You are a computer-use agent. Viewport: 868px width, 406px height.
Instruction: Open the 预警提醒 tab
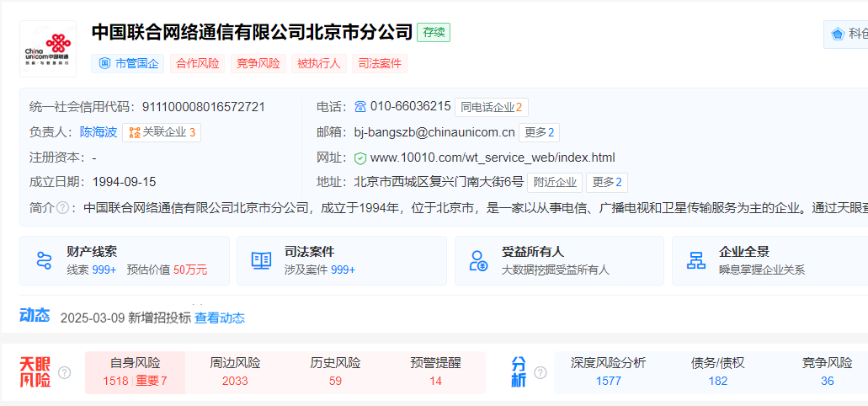pos(435,372)
